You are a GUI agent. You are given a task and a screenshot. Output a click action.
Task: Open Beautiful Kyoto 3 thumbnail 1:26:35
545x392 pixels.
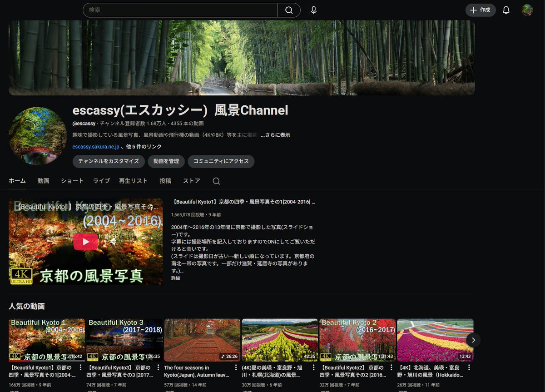124,340
